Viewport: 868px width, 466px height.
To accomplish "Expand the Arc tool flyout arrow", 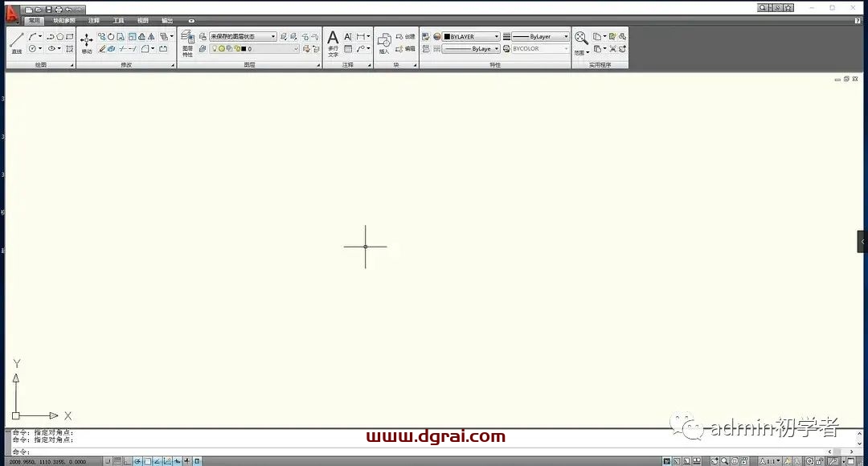I will [x=40, y=36].
